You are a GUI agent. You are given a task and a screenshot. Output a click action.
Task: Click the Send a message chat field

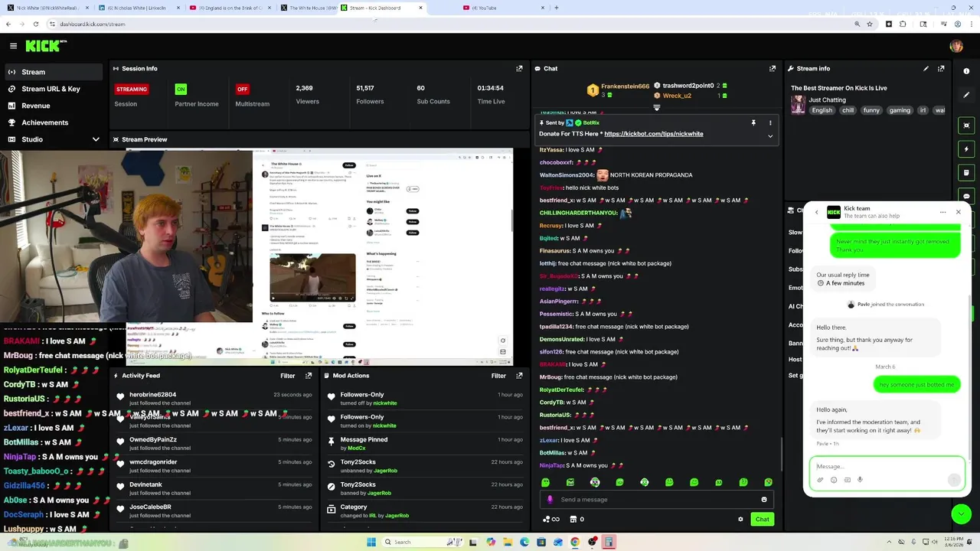click(657, 500)
